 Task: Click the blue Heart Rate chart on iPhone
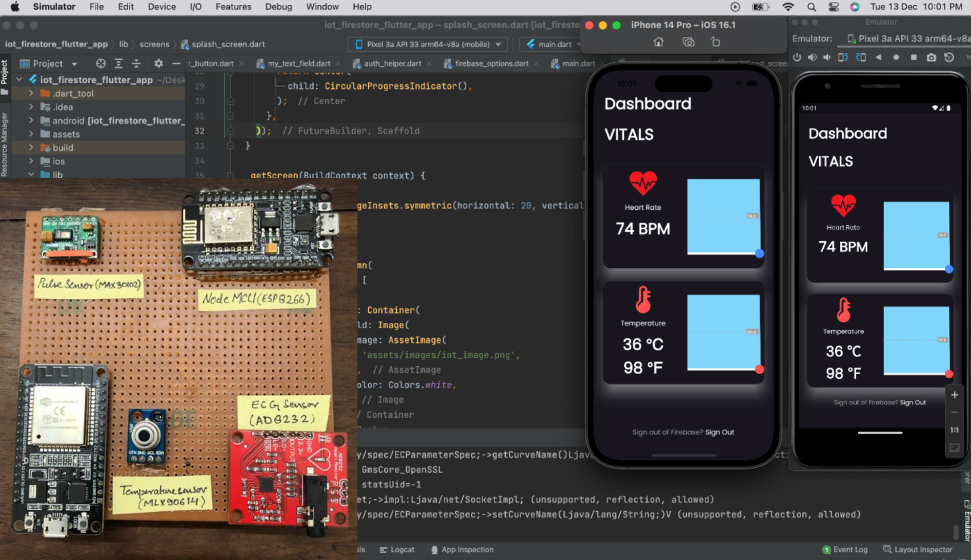pos(723,216)
